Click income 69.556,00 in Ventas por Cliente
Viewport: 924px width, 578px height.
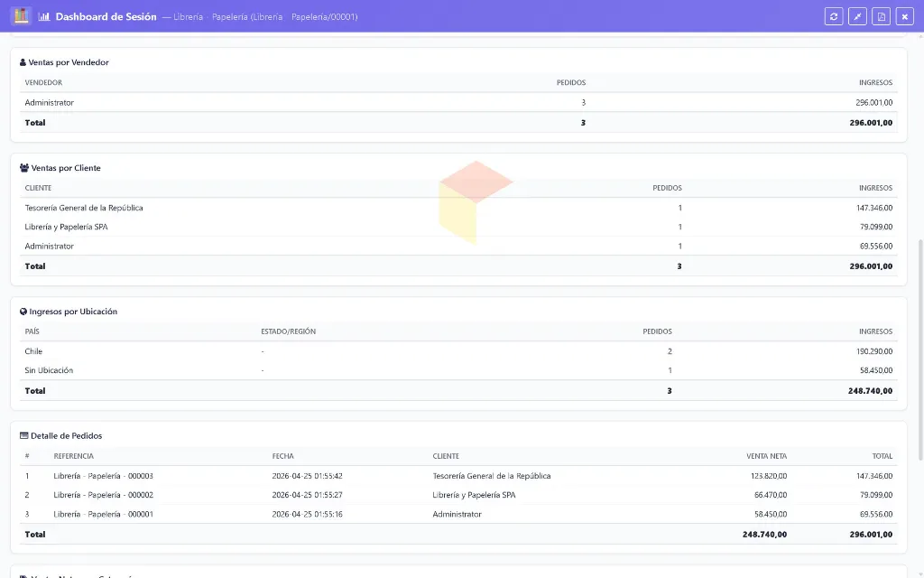pos(876,246)
